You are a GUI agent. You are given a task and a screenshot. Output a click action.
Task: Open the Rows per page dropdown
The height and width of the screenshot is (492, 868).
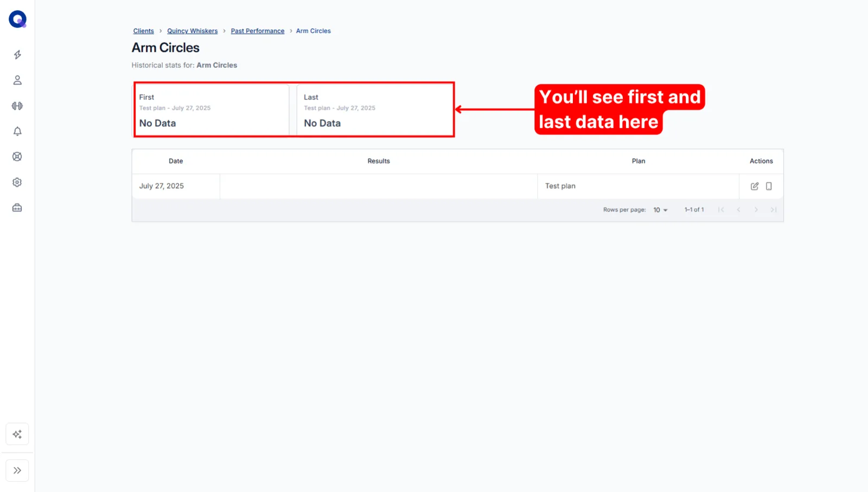click(x=660, y=210)
